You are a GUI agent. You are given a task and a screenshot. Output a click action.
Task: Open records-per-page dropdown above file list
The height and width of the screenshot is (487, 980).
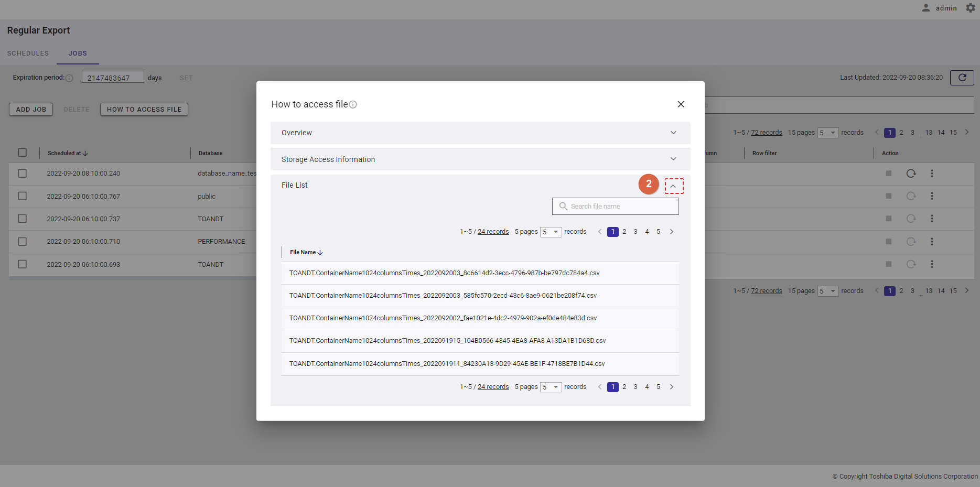[551, 232]
